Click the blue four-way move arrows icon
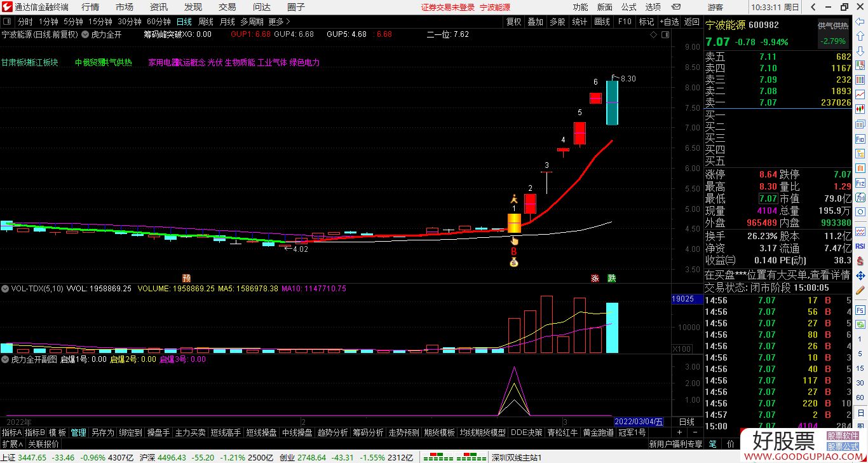This screenshot has height=463, width=868. coord(860,276)
